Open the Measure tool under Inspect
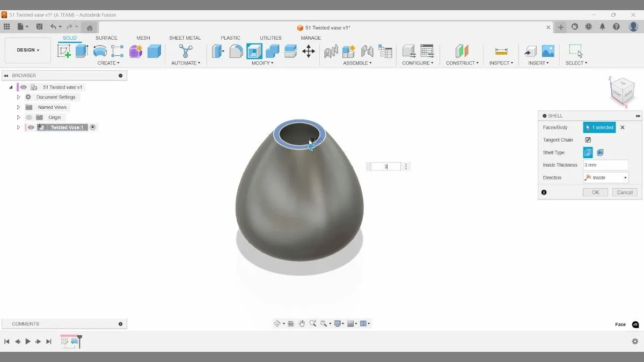Image resolution: width=644 pixels, height=362 pixels. (x=501, y=51)
